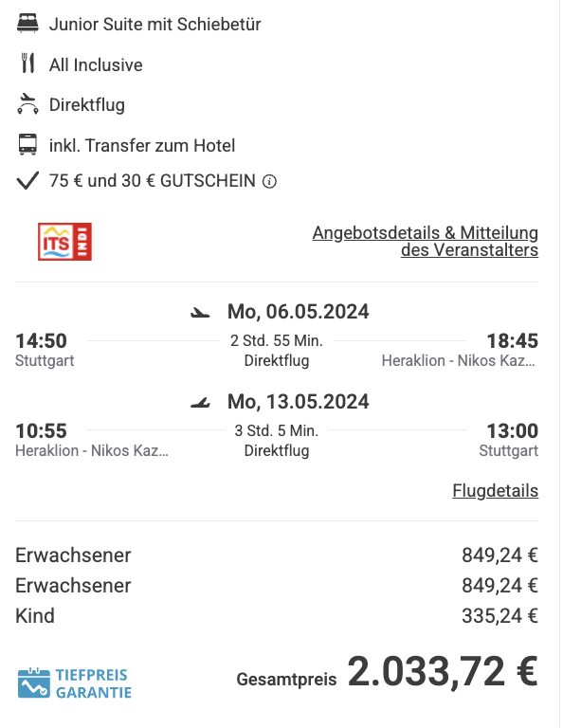
Task: Click the Direktflug plane icon
Action: (27, 103)
